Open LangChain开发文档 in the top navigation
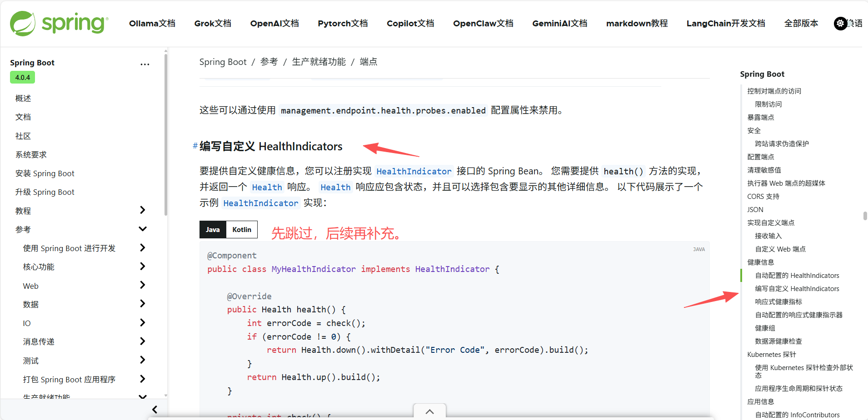868x420 pixels. [x=726, y=23]
